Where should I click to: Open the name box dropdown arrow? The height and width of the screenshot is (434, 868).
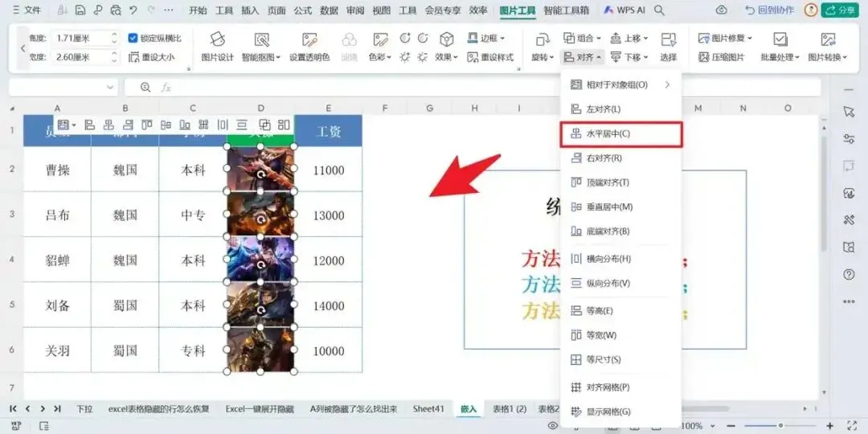point(109,88)
